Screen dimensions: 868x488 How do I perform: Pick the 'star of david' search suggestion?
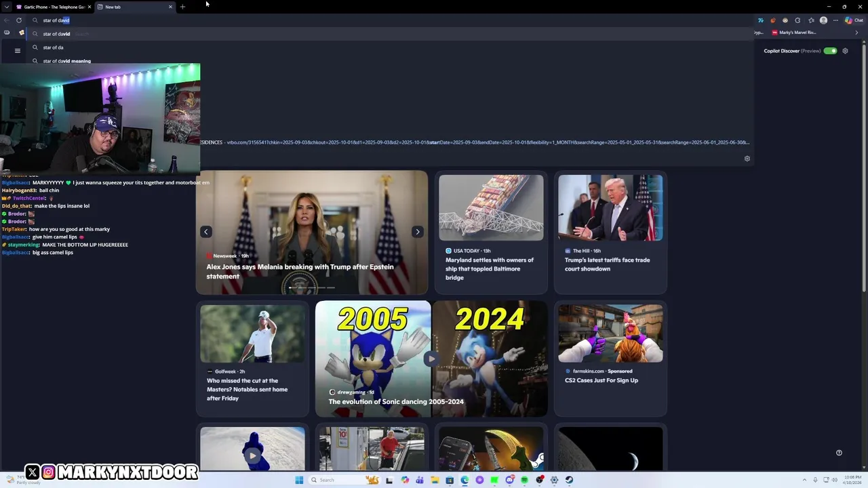click(x=390, y=34)
